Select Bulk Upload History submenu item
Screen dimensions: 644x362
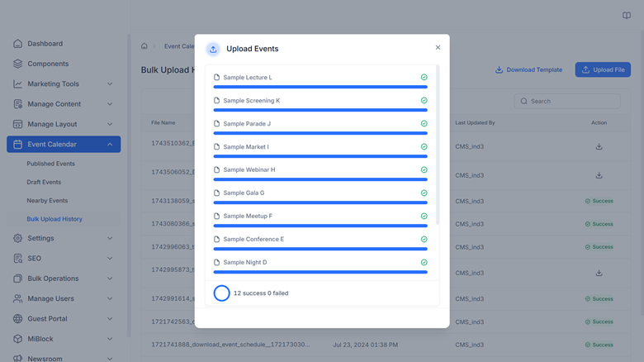pos(54,219)
